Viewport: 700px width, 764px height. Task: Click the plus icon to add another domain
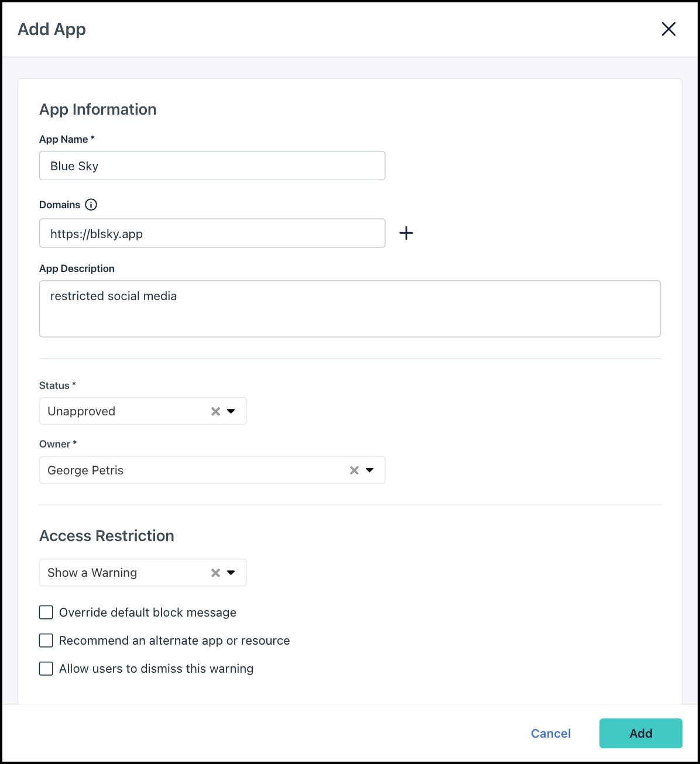tap(406, 233)
